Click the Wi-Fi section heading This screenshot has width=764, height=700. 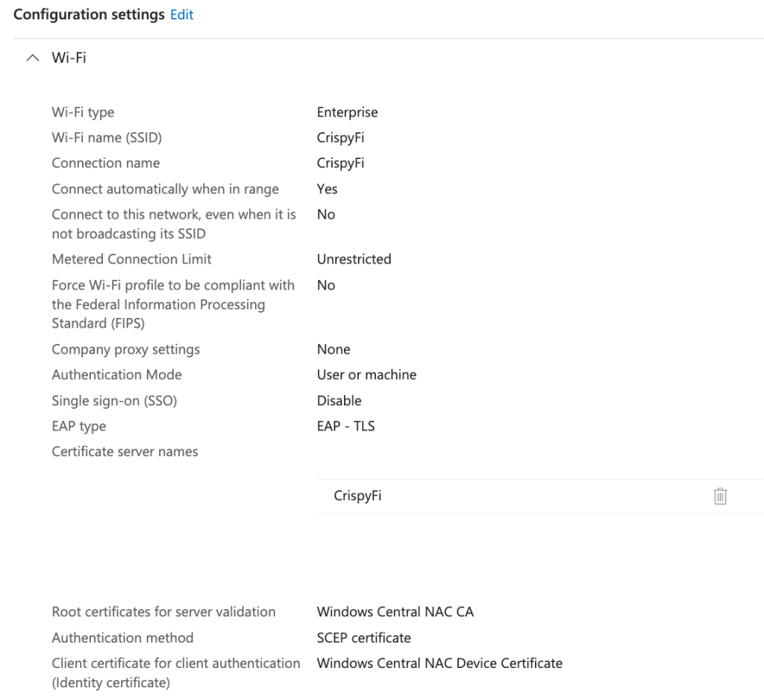69,57
